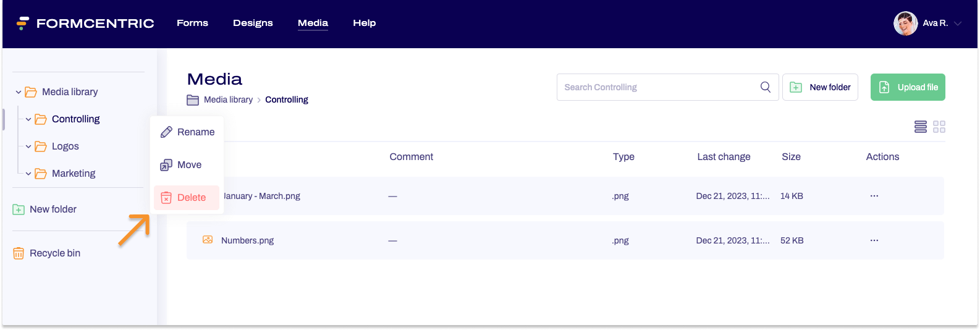The width and height of the screenshot is (980, 330).
Task: Expand the Marketing folder chevron
Action: pyautogui.click(x=28, y=174)
